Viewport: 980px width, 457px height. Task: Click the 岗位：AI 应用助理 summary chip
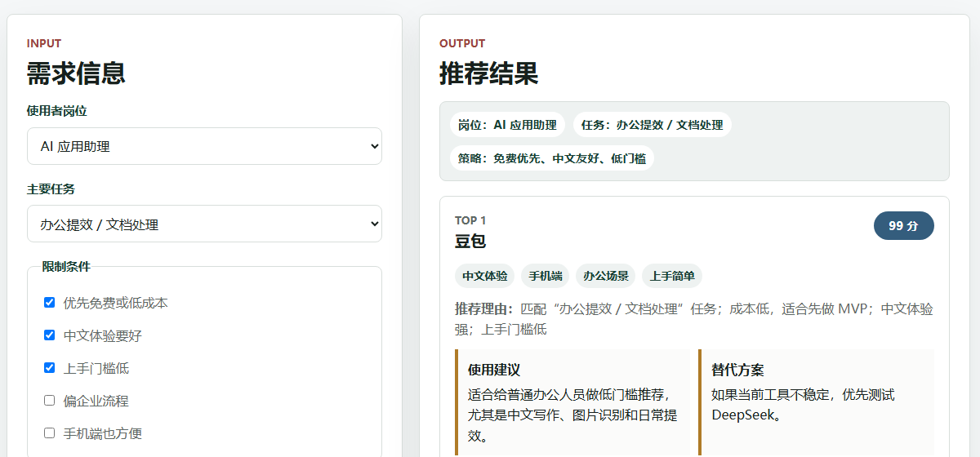coord(507,125)
